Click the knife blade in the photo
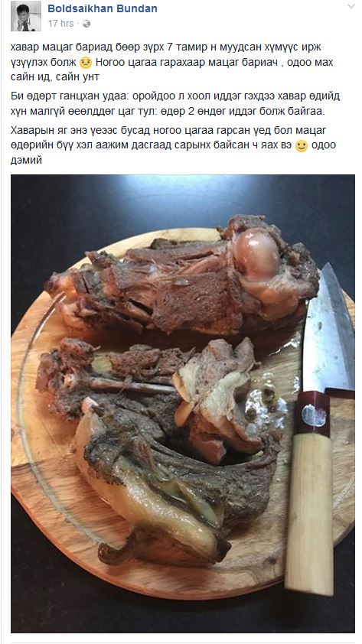Viewport: 362px width, 644px height. (328, 329)
